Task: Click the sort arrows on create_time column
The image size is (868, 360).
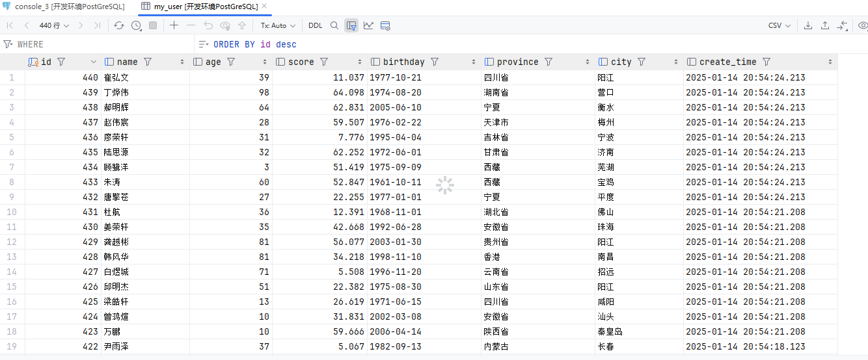Action: (x=830, y=62)
